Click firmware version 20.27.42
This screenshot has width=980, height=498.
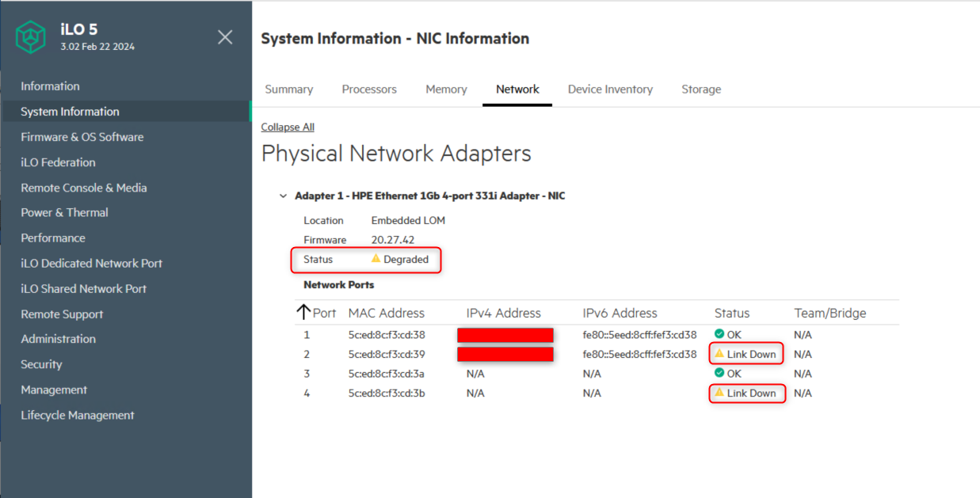click(x=393, y=240)
